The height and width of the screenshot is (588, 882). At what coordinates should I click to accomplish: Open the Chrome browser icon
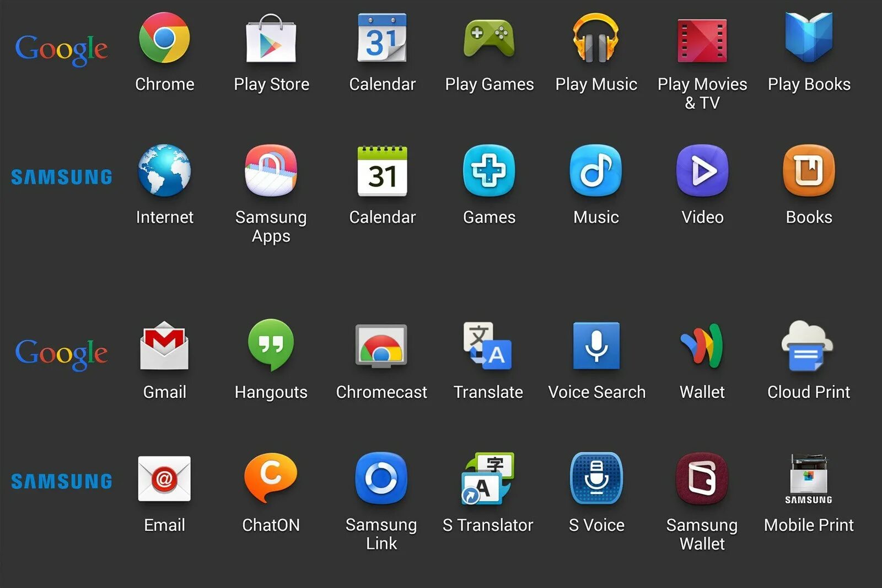click(164, 37)
